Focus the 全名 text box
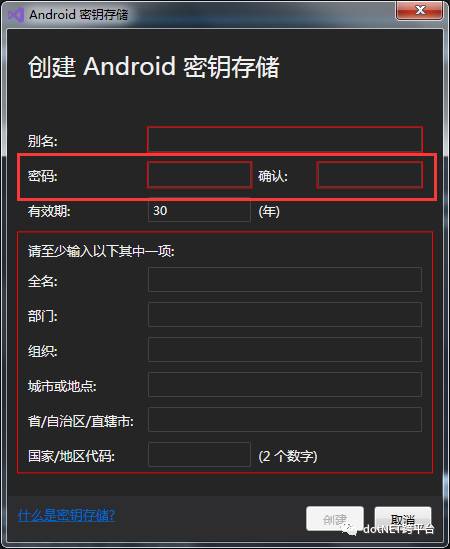The width and height of the screenshot is (450, 549). point(285,279)
